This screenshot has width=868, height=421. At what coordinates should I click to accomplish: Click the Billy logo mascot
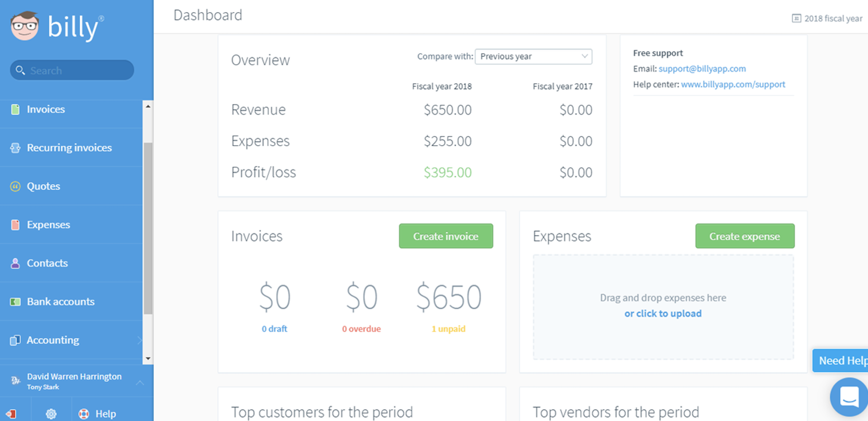coord(25,26)
